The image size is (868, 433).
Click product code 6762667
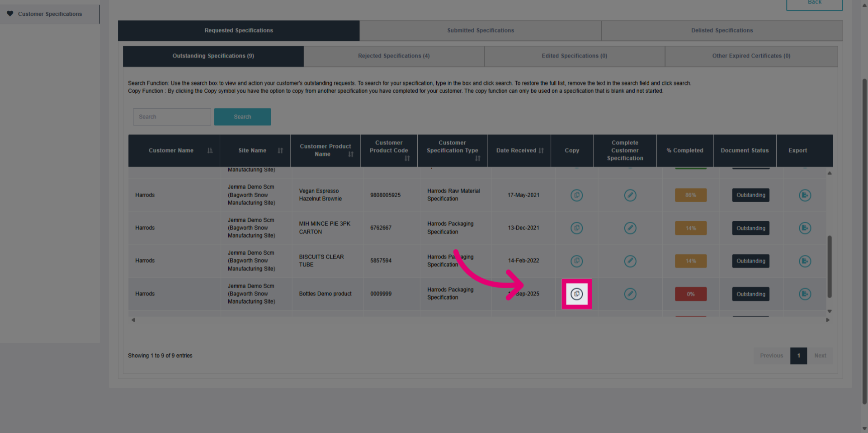[381, 228]
